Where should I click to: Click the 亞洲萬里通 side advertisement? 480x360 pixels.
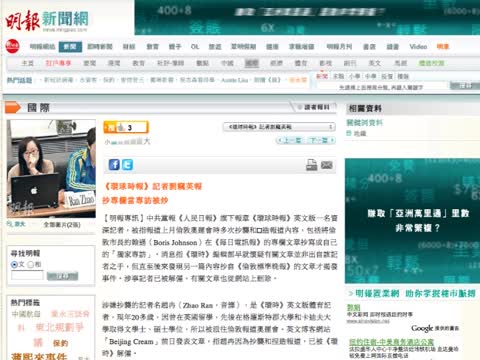click(x=412, y=221)
